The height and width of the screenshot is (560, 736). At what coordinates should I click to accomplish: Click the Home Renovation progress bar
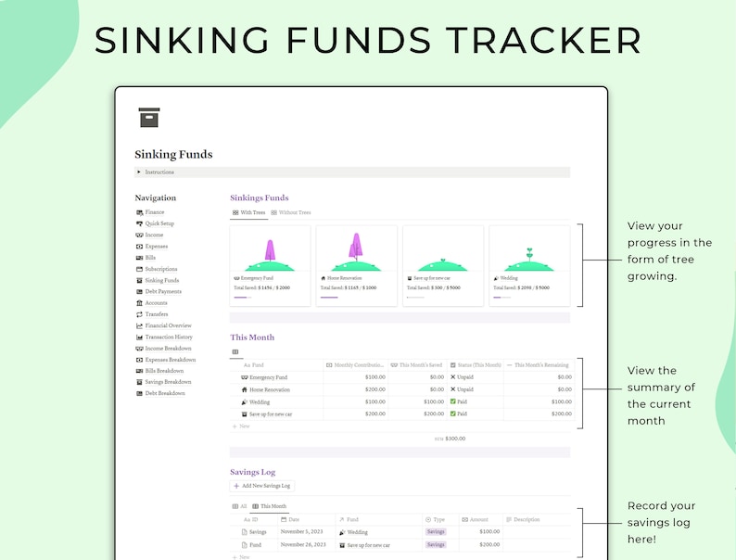tap(329, 297)
